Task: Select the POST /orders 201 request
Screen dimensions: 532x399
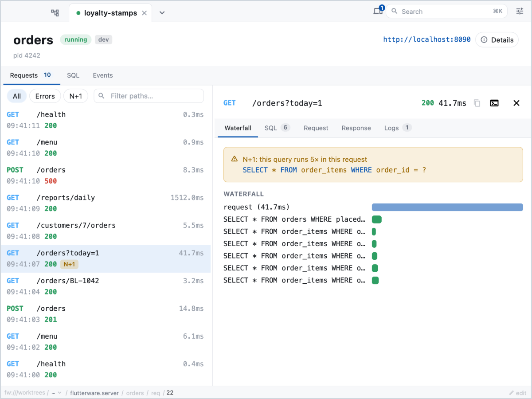Action: pos(106,314)
